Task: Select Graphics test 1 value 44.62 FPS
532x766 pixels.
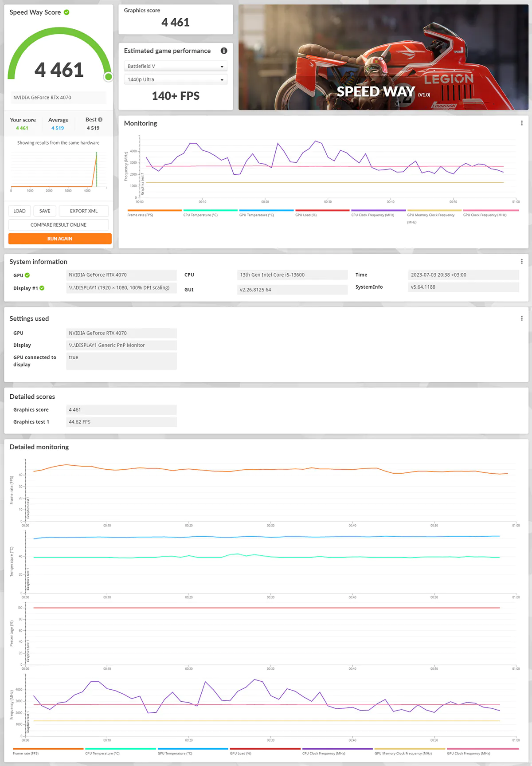Action: point(121,422)
